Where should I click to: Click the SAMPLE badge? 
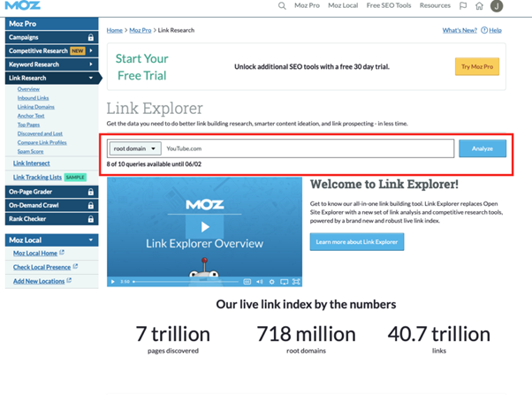point(75,177)
